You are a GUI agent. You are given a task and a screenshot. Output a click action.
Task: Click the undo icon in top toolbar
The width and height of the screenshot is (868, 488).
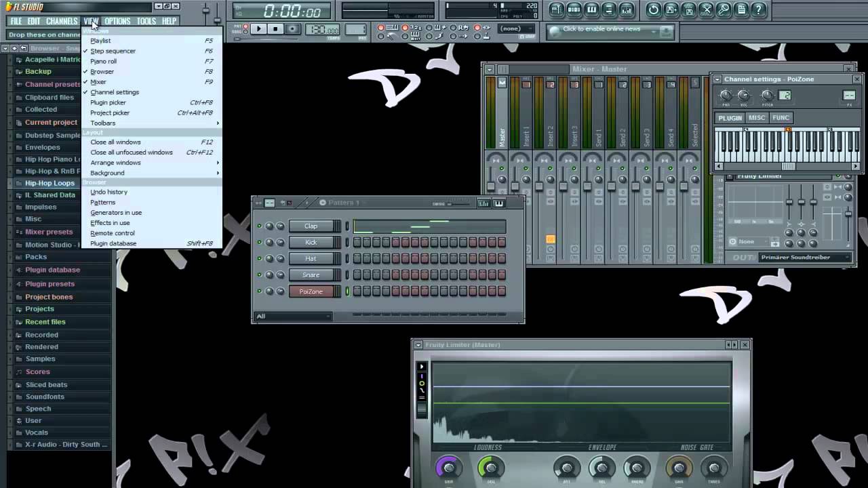pos(653,9)
